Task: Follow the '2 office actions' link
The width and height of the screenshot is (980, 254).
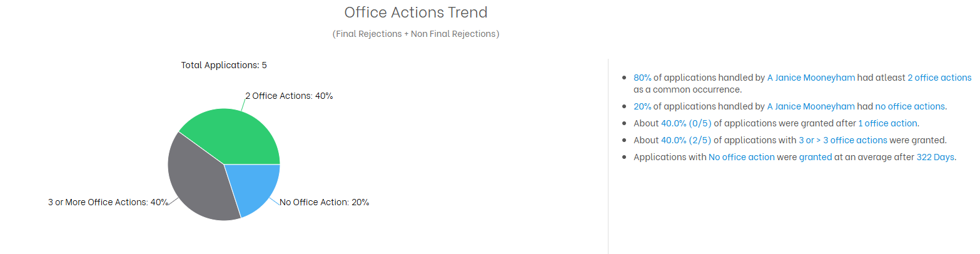Action: pyautogui.click(x=939, y=78)
